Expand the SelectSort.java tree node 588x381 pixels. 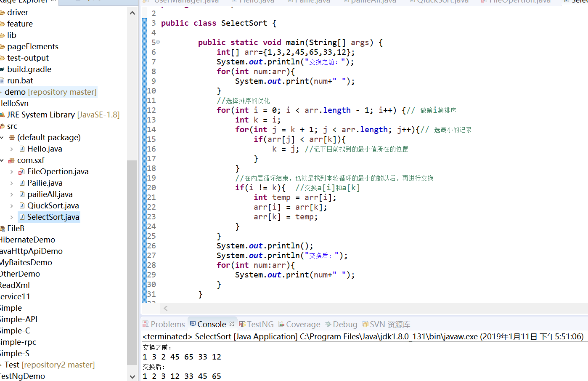point(12,217)
